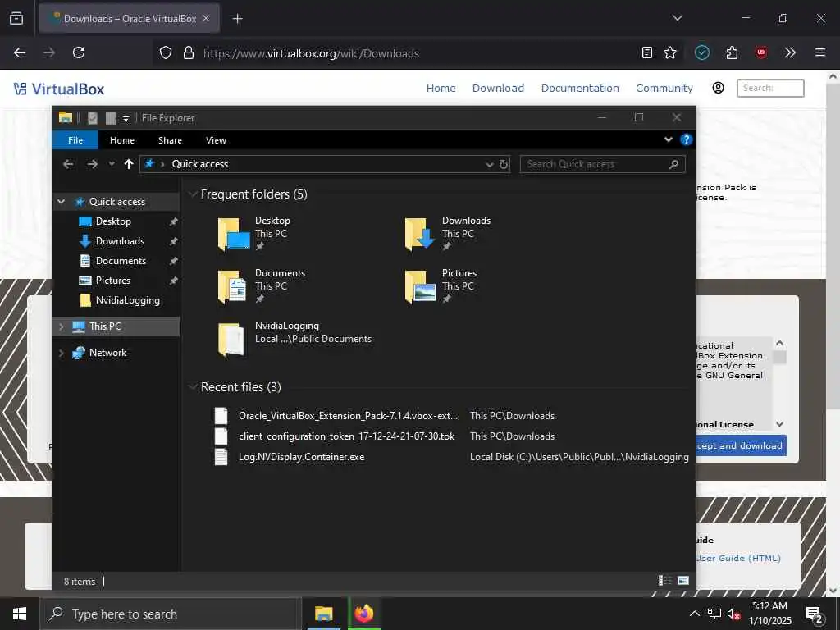Open the Downloads folder in Frequent folders
The width and height of the screenshot is (840, 630).
[x=420, y=234]
